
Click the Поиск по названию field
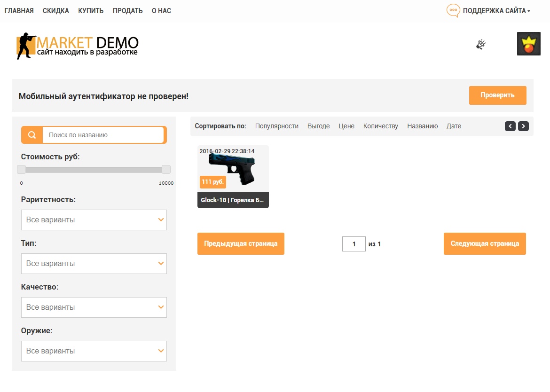pos(103,135)
